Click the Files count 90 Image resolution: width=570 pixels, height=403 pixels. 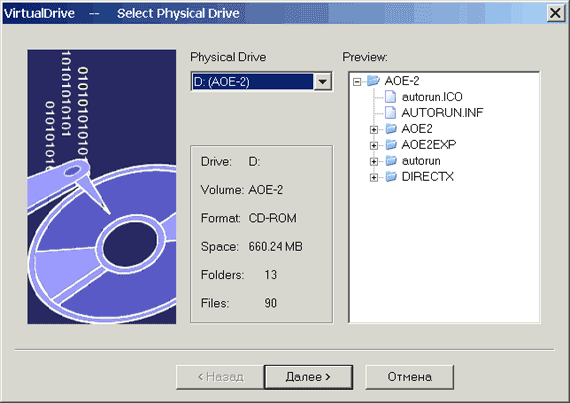[x=270, y=303]
